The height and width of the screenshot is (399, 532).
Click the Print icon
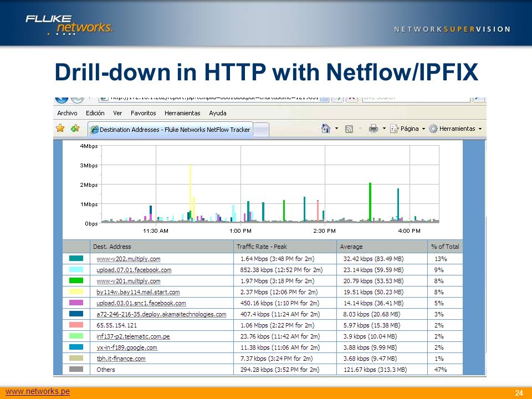click(373, 129)
